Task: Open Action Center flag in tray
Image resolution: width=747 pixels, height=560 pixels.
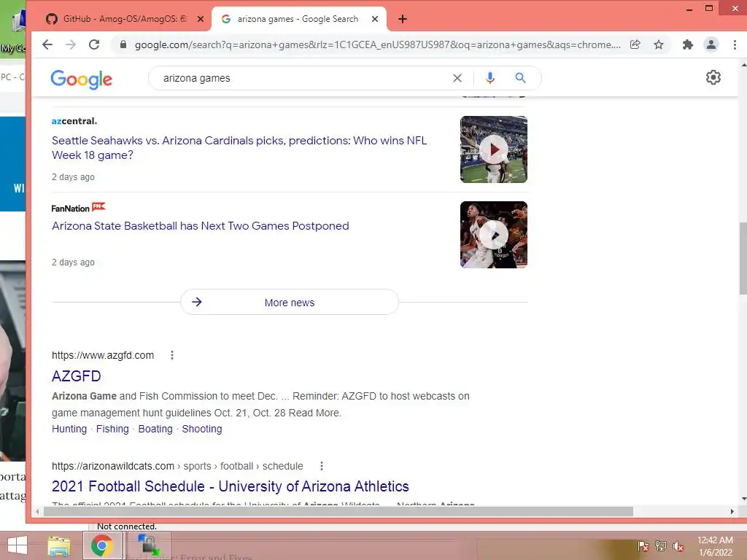Action: click(x=643, y=546)
